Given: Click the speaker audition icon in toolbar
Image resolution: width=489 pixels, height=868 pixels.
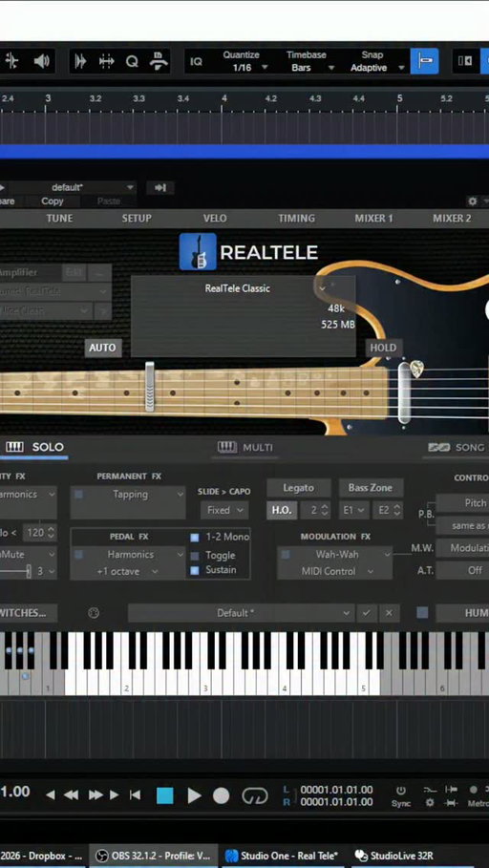Looking at the screenshot, I should coord(41,61).
